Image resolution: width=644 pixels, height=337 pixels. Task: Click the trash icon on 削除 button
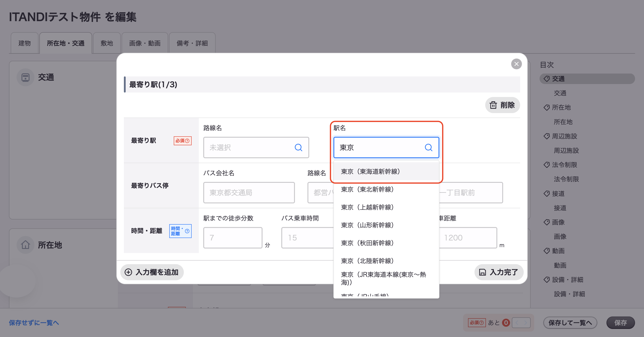coord(493,105)
